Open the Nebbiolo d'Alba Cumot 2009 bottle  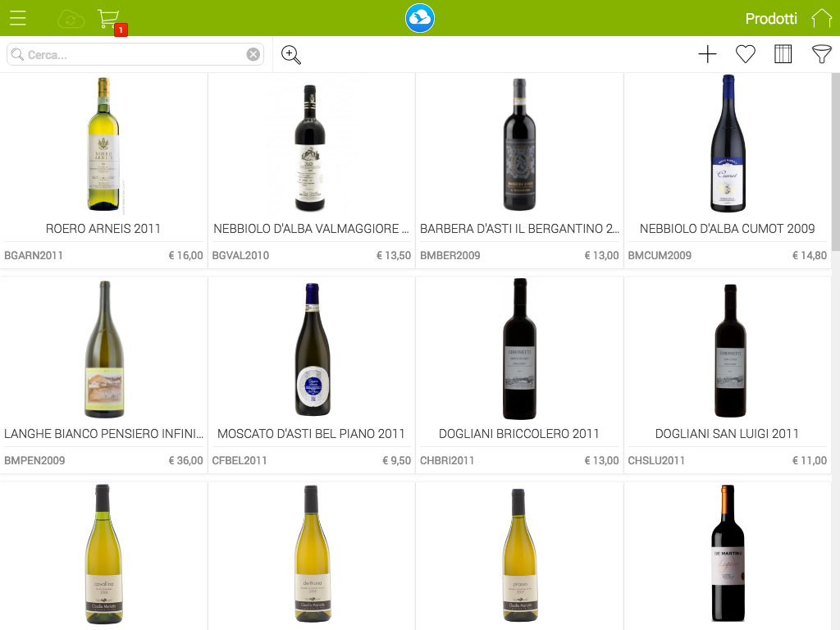click(x=728, y=144)
